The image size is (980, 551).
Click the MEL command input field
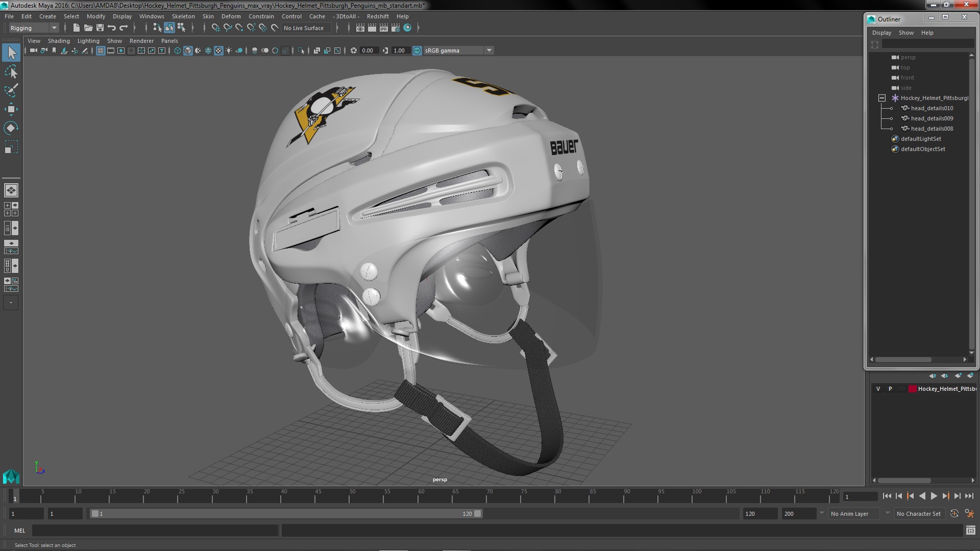coord(155,531)
